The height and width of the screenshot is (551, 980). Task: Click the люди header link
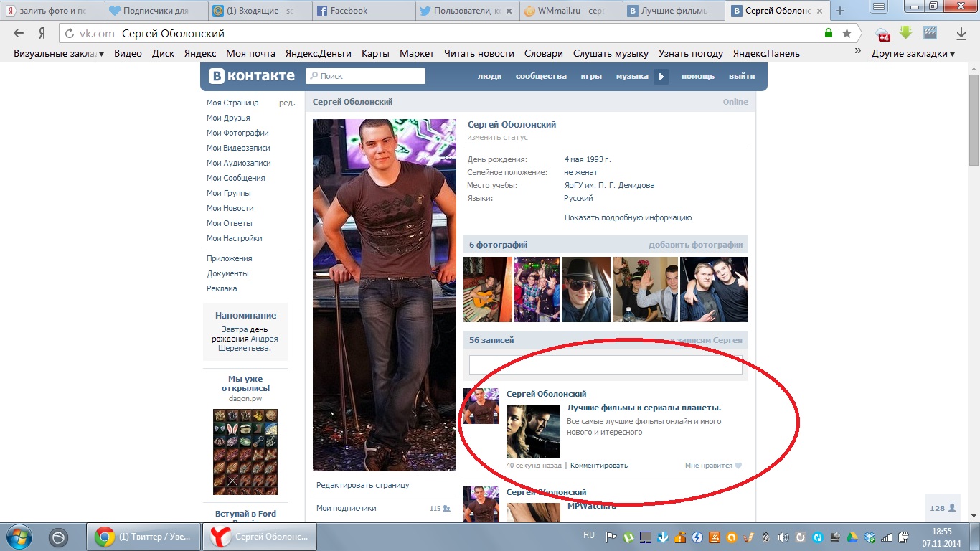point(489,76)
